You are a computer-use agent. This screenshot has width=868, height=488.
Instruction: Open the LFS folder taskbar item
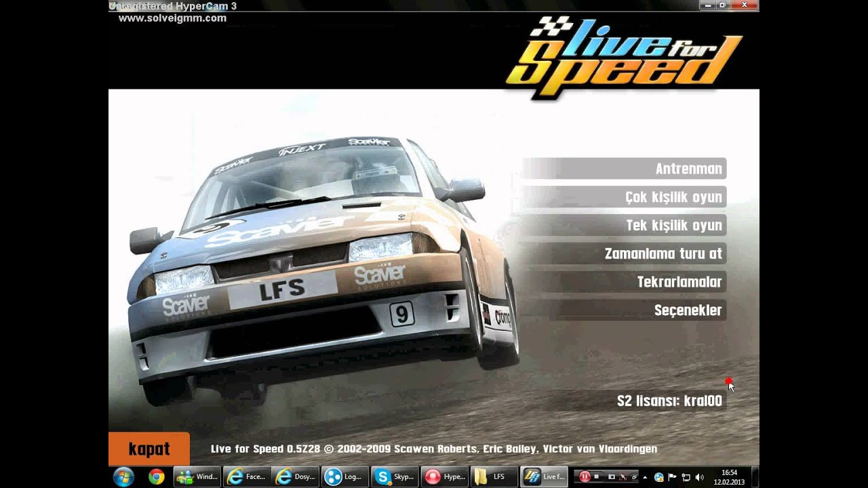coord(494,476)
